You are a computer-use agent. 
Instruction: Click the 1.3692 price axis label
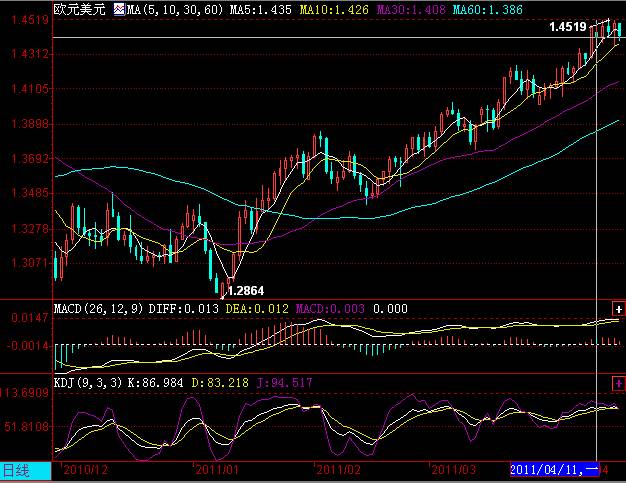[x=30, y=159]
